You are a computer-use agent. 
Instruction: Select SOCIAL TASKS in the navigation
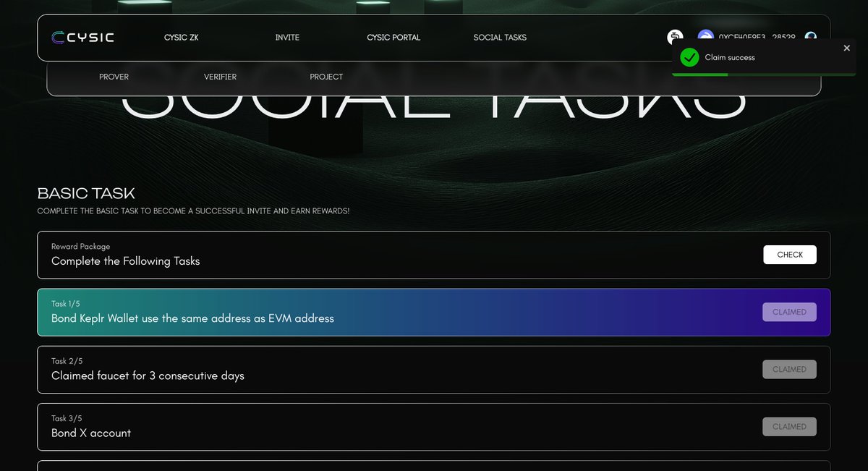[500, 38]
